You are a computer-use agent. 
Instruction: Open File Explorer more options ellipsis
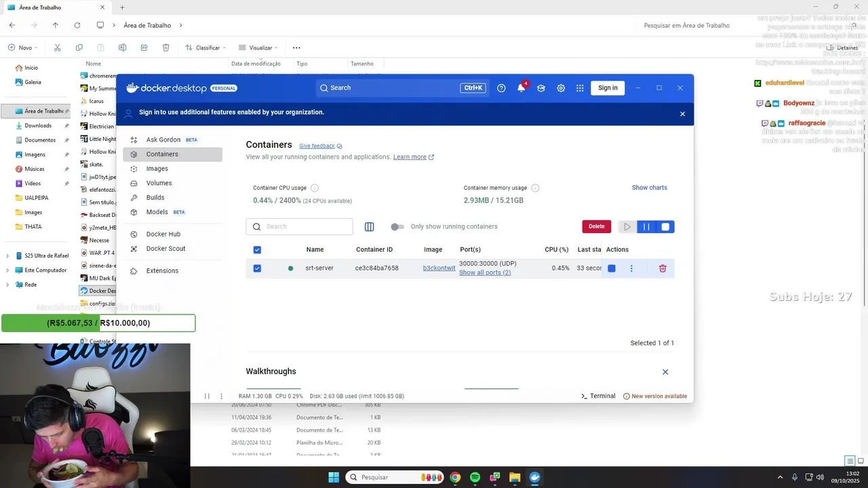(296, 47)
